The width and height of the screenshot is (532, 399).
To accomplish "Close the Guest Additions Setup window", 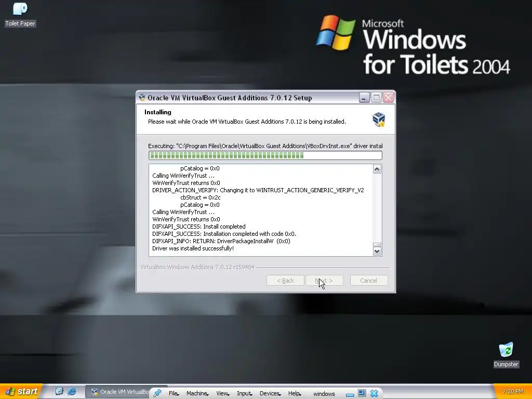I will (x=388, y=98).
